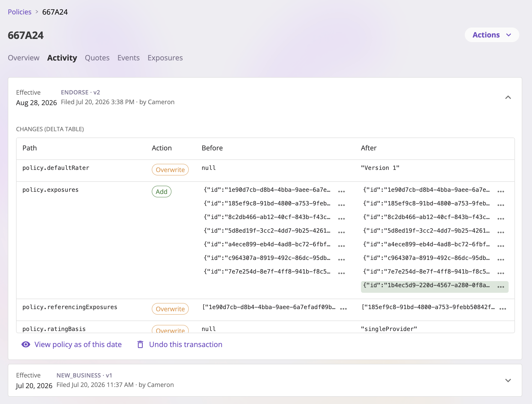Expand ellipsis for After value 1e90d7cb exposure
Screen dimensions: 532x404
(501, 191)
